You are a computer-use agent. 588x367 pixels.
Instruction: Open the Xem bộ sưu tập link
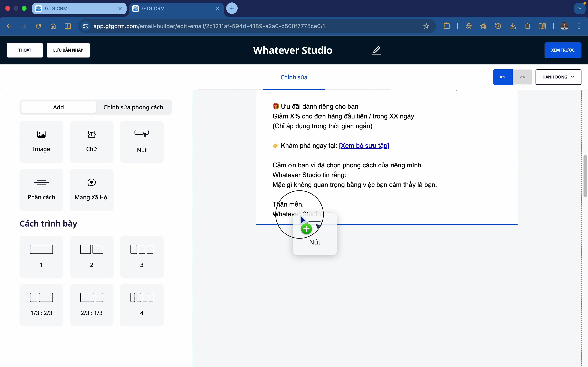pyautogui.click(x=364, y=146)
